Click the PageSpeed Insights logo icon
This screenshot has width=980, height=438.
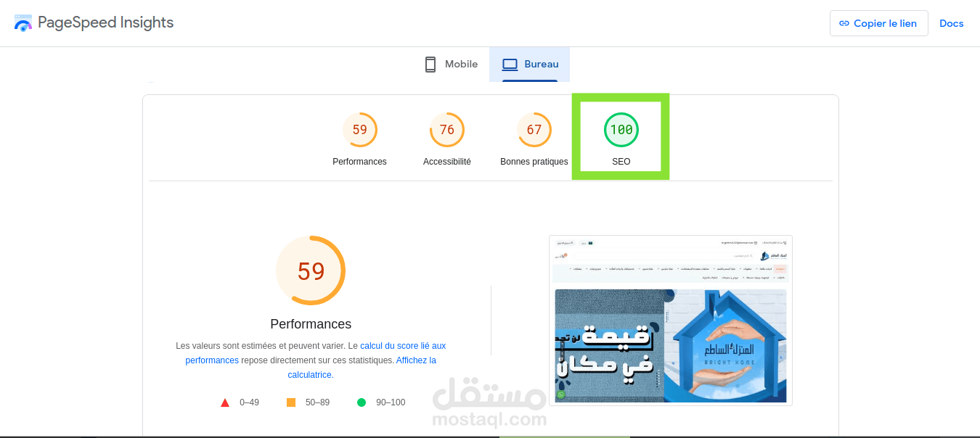[23, 22]
